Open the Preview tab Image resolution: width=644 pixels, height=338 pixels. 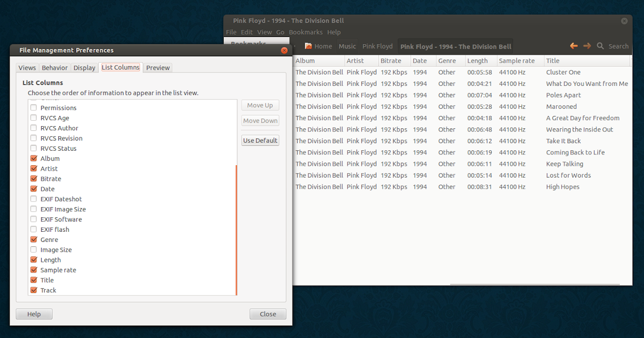point(157,68)
